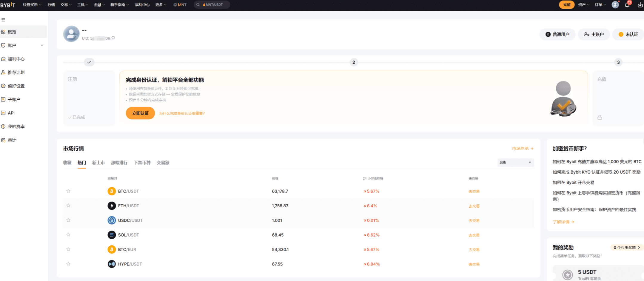This screenshot has height=281, width=644.
Task: Click the 充值 deposit button
Action: (567, 5)
